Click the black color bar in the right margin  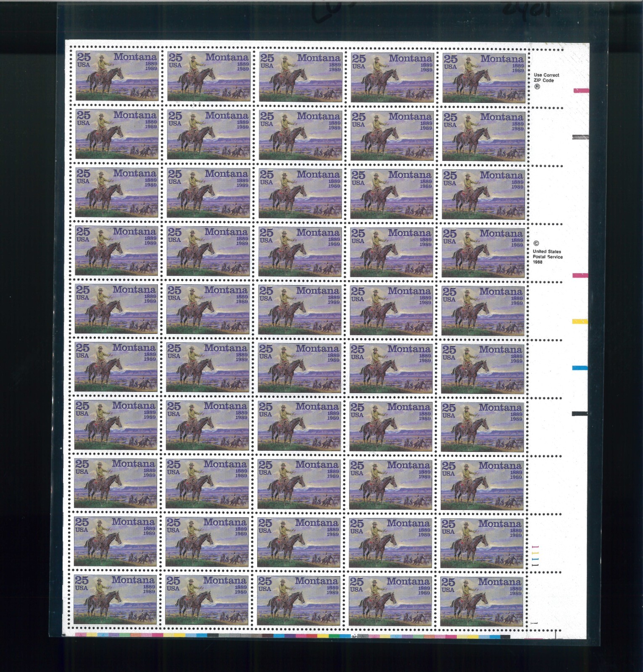(580, 414)
